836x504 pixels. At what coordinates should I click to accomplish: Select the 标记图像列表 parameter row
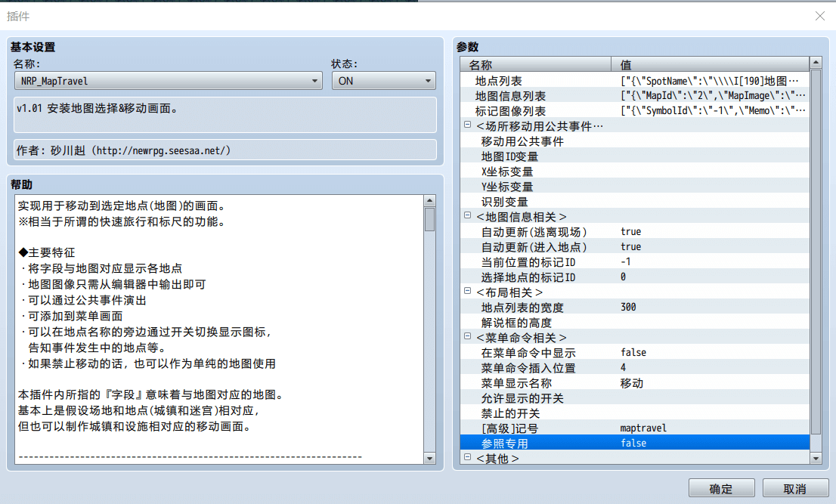tap(634, 111)
